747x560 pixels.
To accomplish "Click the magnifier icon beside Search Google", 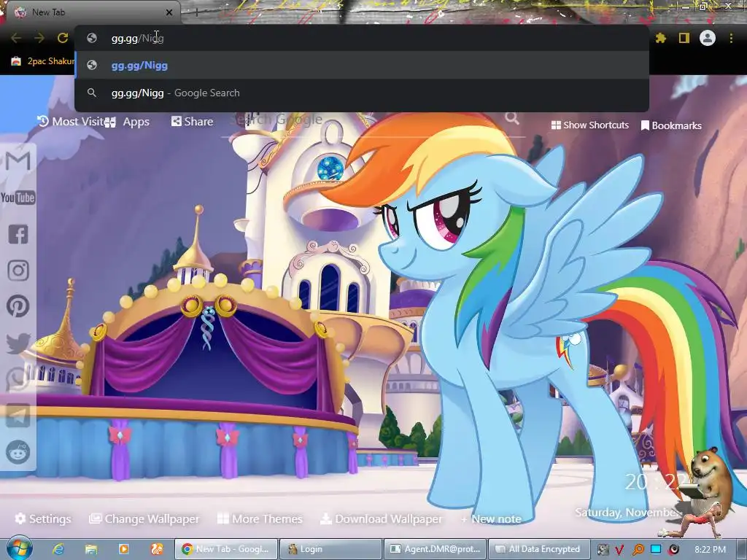I will 511,118.
